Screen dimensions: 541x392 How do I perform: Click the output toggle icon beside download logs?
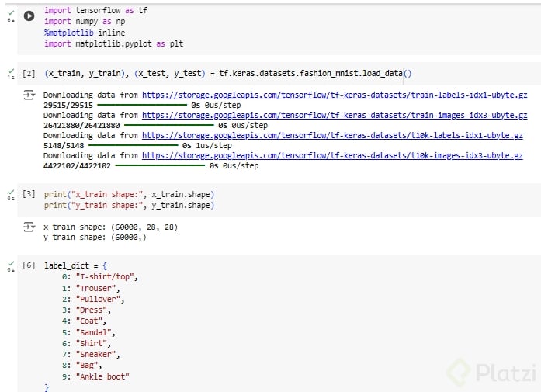(29, 95)
